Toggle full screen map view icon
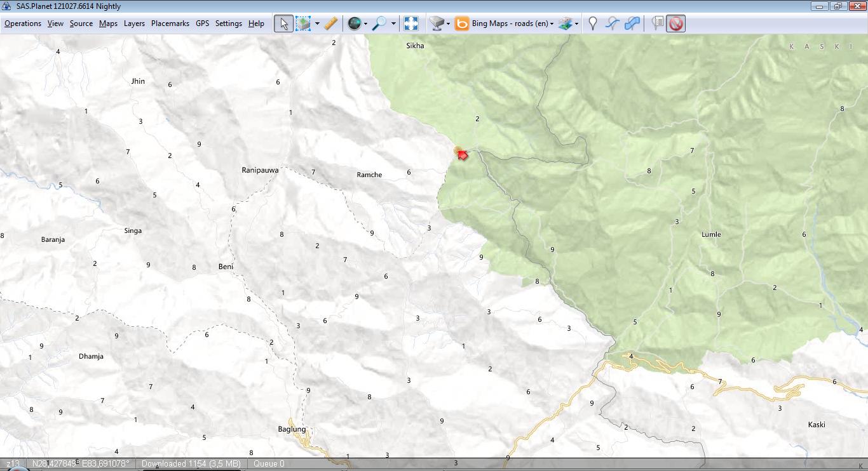Image resolution: width=868 pixels, height=471 pixels. tap(411, 23)
